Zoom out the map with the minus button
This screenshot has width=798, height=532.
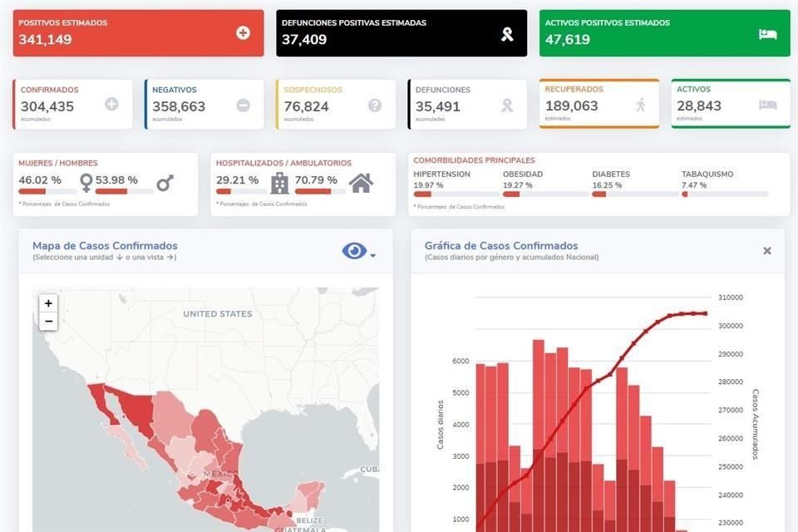coord(48,321)
